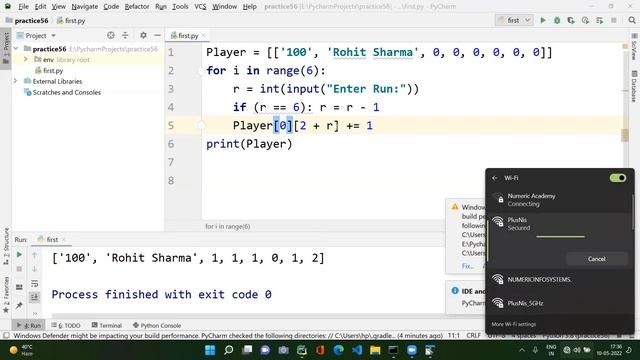Open the Favorites side tool tab
The image size is (640, 360).
point(6,295)
